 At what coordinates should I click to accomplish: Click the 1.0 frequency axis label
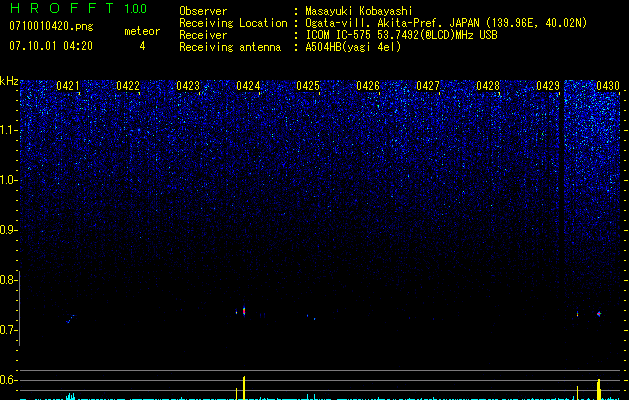pyautogui.click(x=8, y=180)
